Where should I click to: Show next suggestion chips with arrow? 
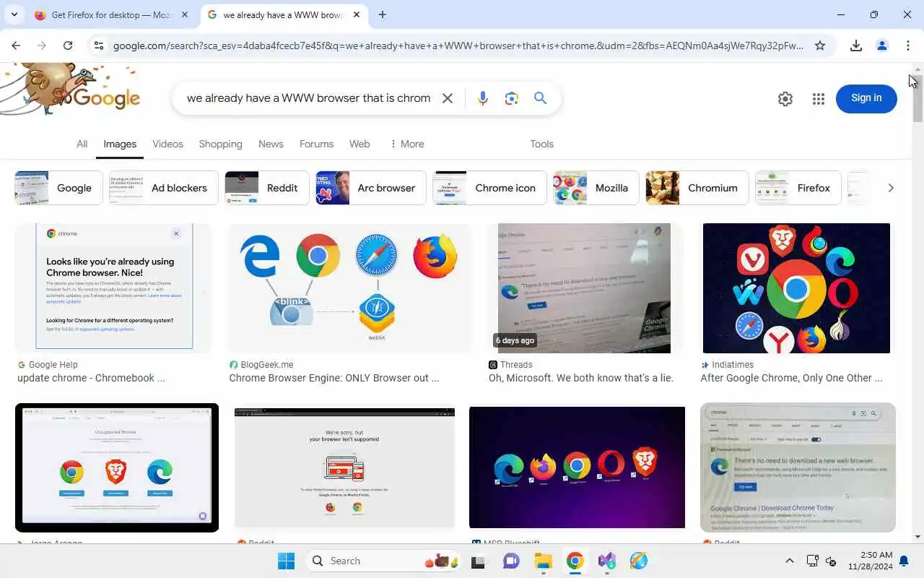[891, 188]
